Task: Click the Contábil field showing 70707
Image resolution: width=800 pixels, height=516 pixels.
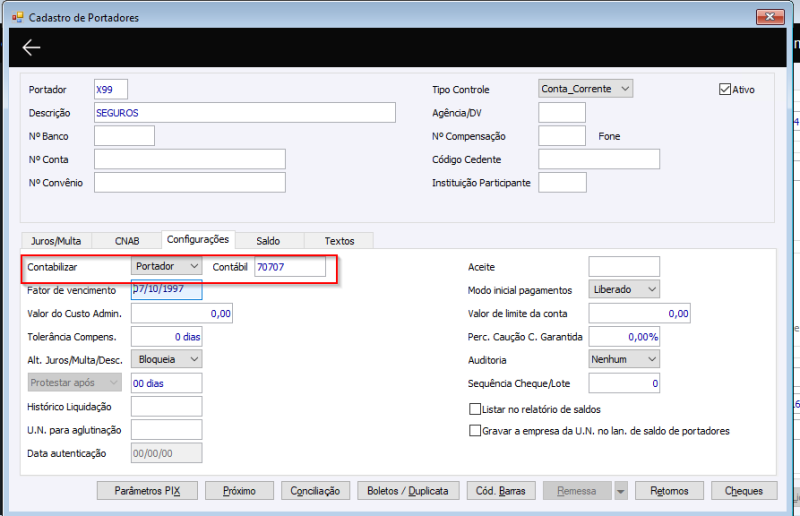Action: 290,267
